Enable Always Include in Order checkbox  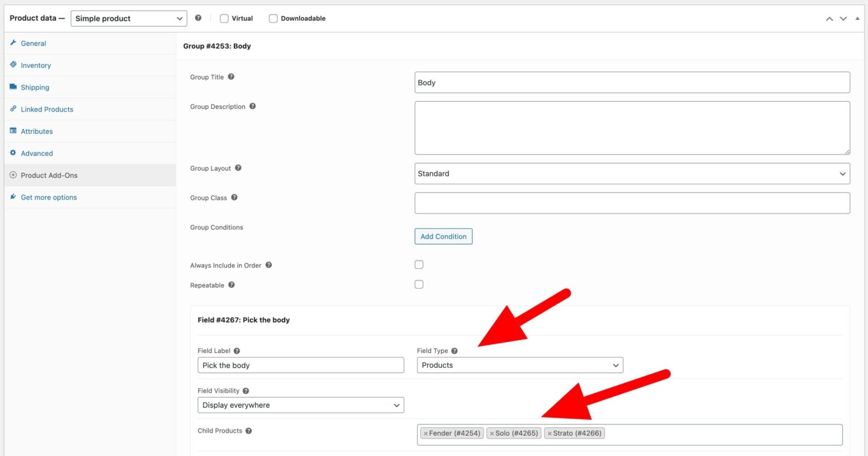419,265
